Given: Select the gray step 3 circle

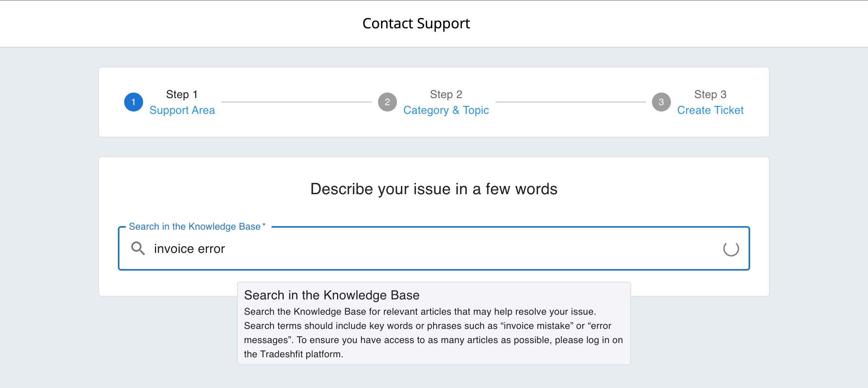Looking at the screenshot, I should (661, 102).
